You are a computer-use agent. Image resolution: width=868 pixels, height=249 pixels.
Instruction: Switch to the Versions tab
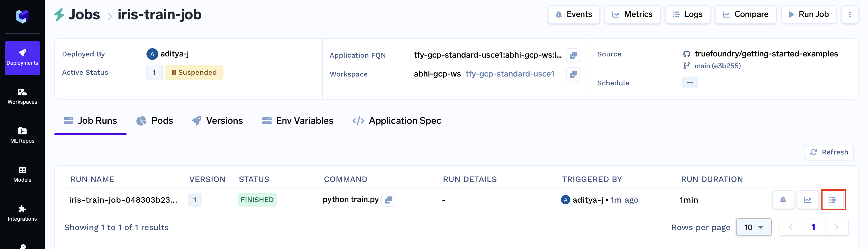coord(217,121)
